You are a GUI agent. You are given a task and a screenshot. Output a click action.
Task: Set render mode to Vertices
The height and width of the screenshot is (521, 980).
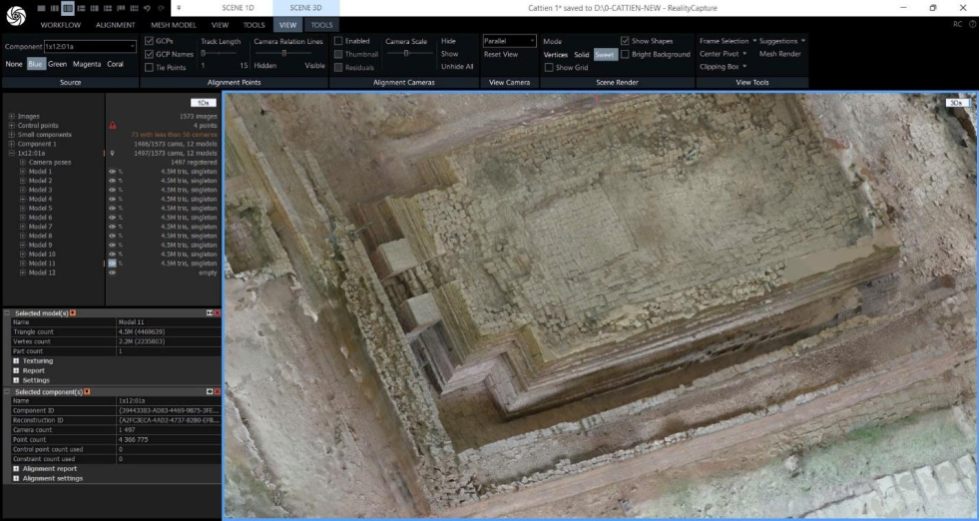point(555,55)
